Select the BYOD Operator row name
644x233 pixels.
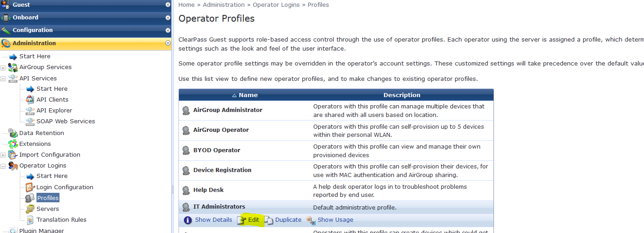click(217, 150)
